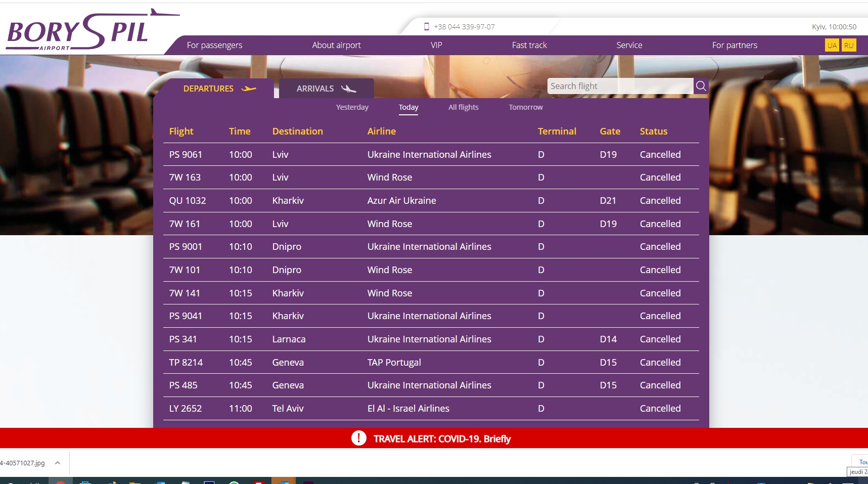Click the search magnifier icon
Image resolution: width=868 pixels, height=484 pixels.
701,86
